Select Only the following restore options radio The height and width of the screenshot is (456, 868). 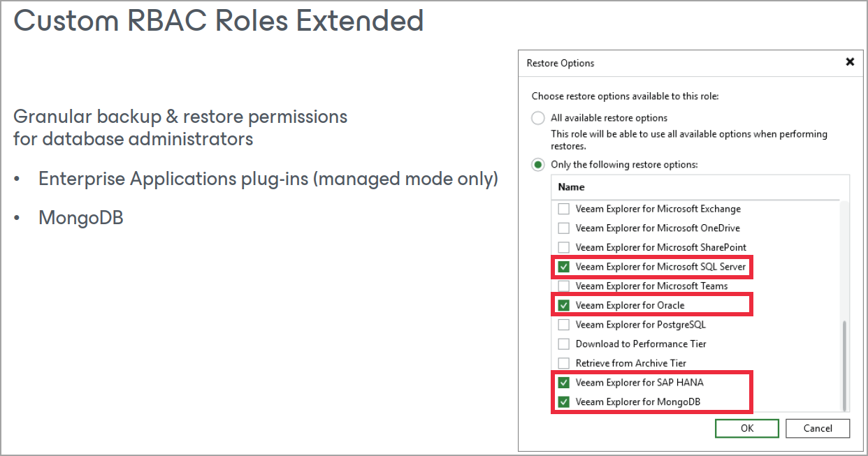538,165
